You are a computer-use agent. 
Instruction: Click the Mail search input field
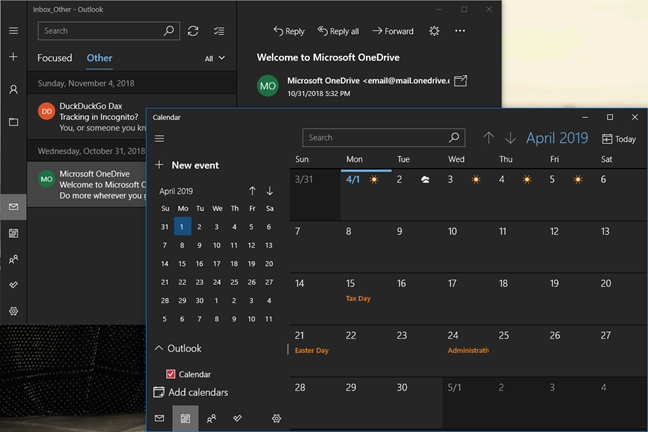pos(109,31)
